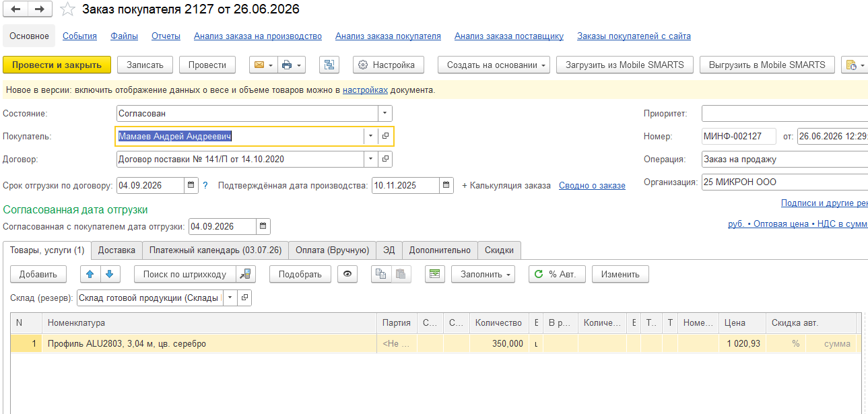Open the calendar for Срок отгрузки по договору
868x414 pixels.
point(191,185)
